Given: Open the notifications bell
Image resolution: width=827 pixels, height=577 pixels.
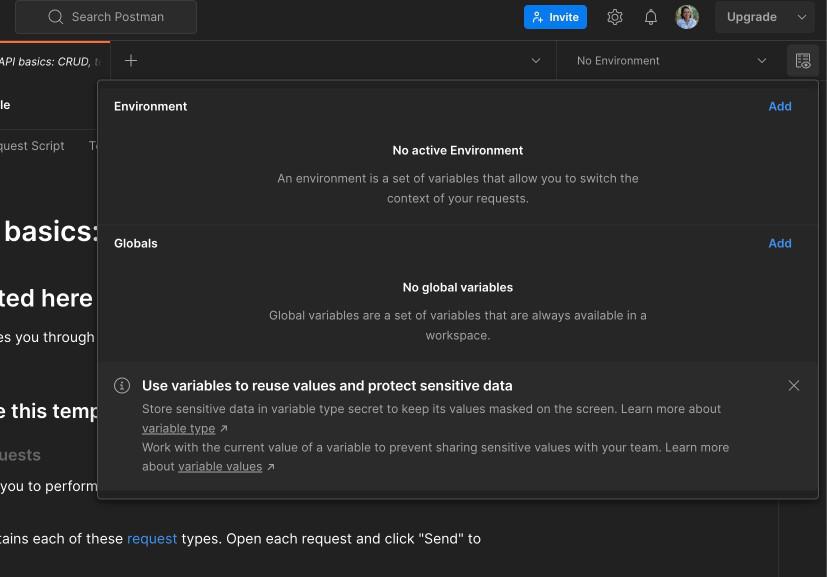Looking at the screenshot, I should point(651,17).
